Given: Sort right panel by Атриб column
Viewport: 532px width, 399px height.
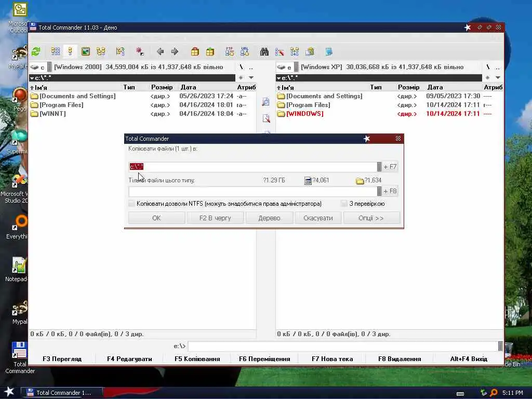Looking at the screenshot, I should coord(493,87).
